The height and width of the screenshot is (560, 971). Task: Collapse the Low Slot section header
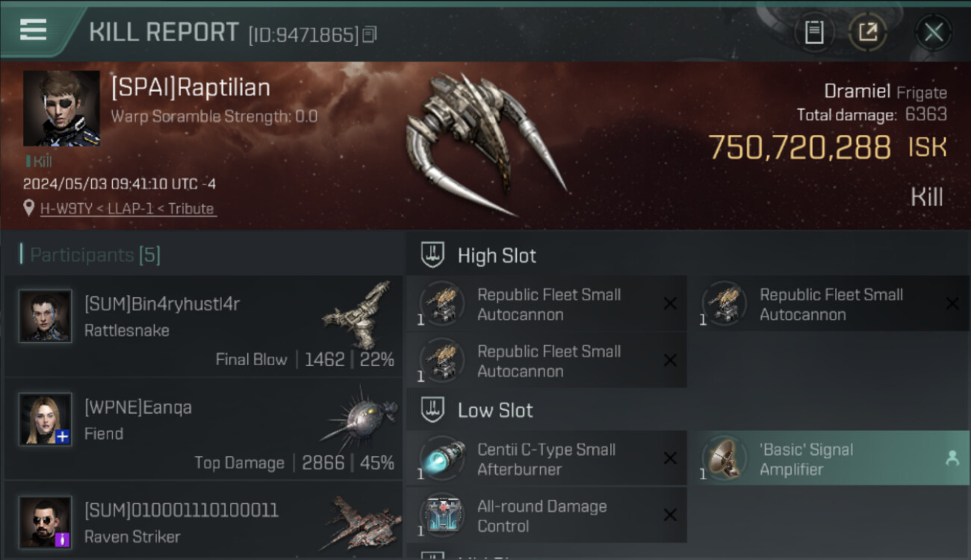(688, 410)
